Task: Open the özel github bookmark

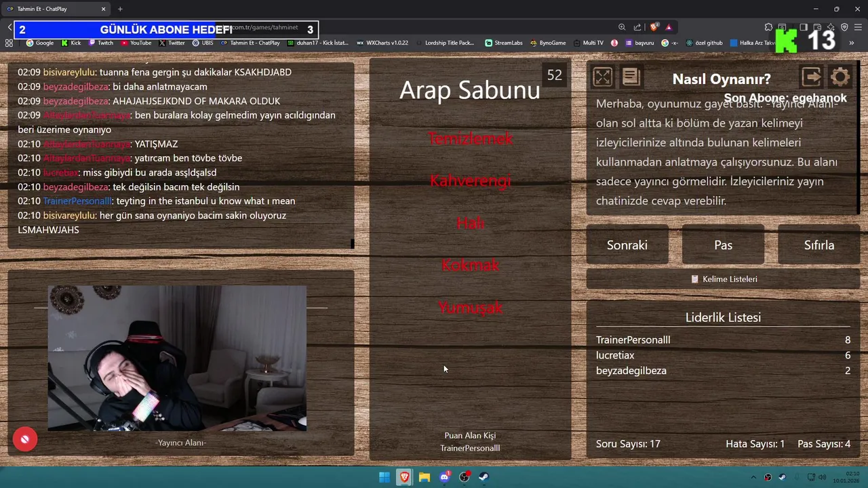Action: click(x=704, y=43)
